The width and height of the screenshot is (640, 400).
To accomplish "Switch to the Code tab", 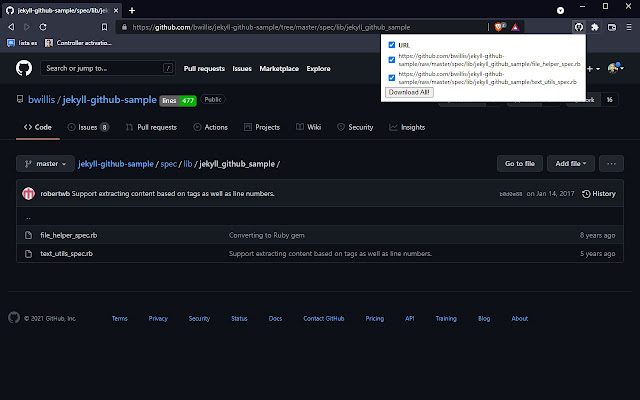I will coord(38,127).
